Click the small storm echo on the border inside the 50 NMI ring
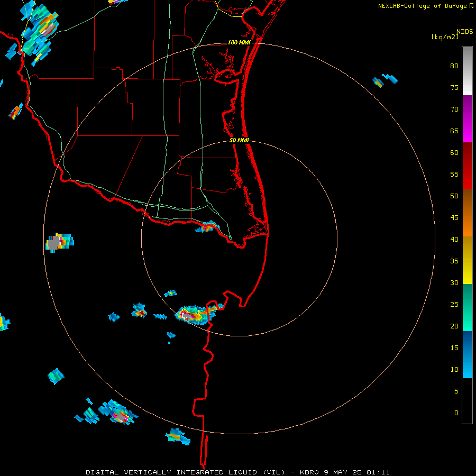 (207, 227)
